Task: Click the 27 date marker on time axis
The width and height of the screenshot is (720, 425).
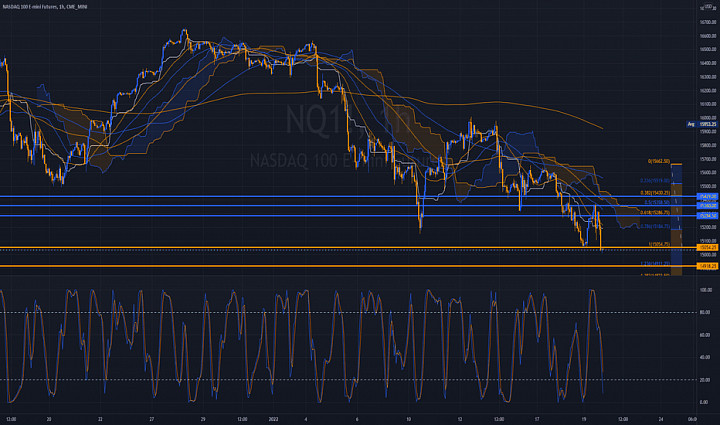Action: (x=152, y=419)
